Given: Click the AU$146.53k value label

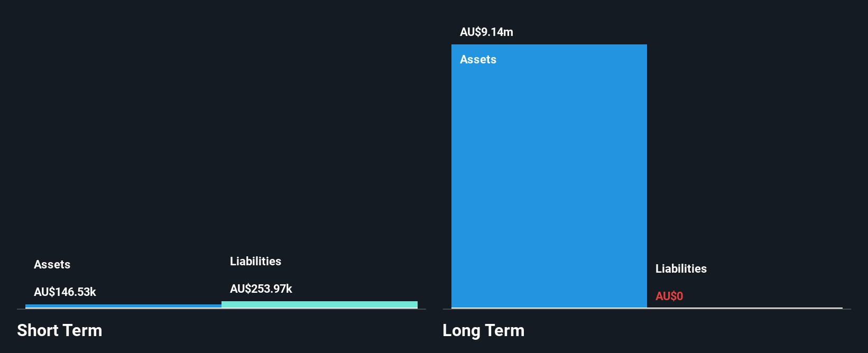Looking at the screenshot, I should (65, 292).
